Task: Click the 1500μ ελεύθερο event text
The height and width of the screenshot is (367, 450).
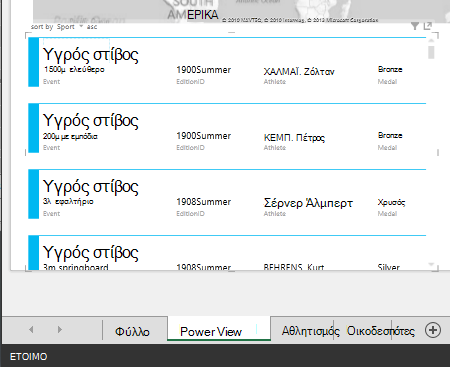Action: tap(74, 69)
